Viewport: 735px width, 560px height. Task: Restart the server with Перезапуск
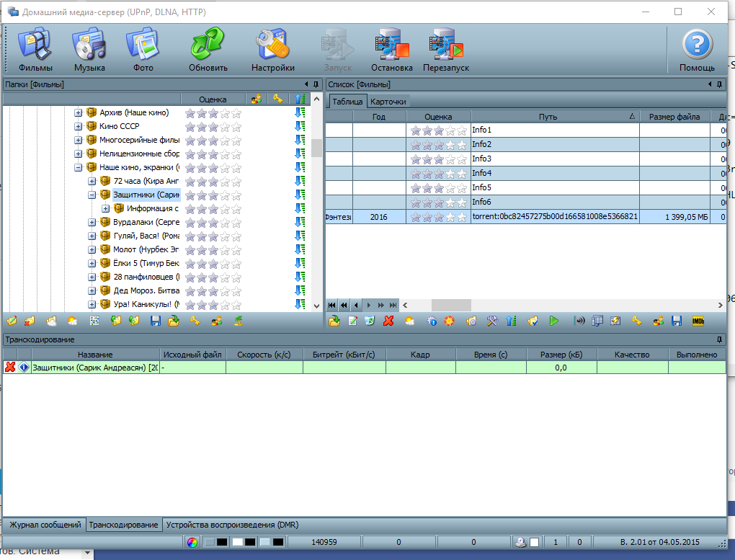pos(446,49)
